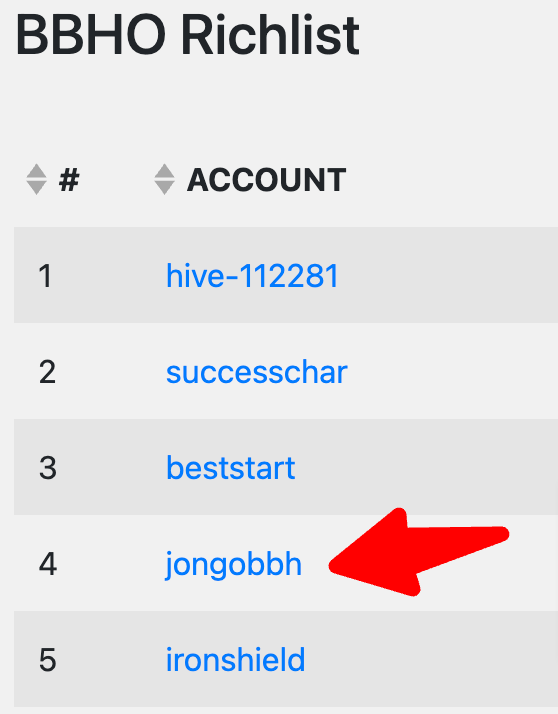Image resolution: width=558 pixels, height=714 pixels.
Task: Open the successchar account link
Action: pyautogui.click(x=257, y=372)
